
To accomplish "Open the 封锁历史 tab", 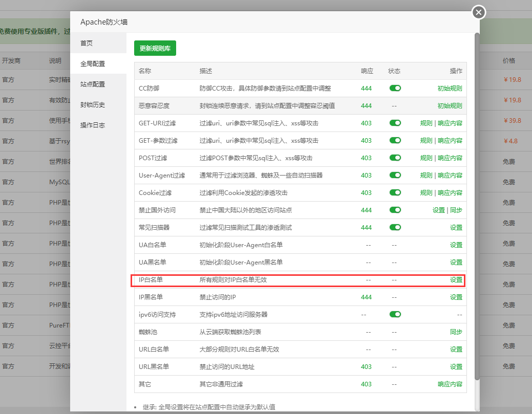I will tap(98, 105).
